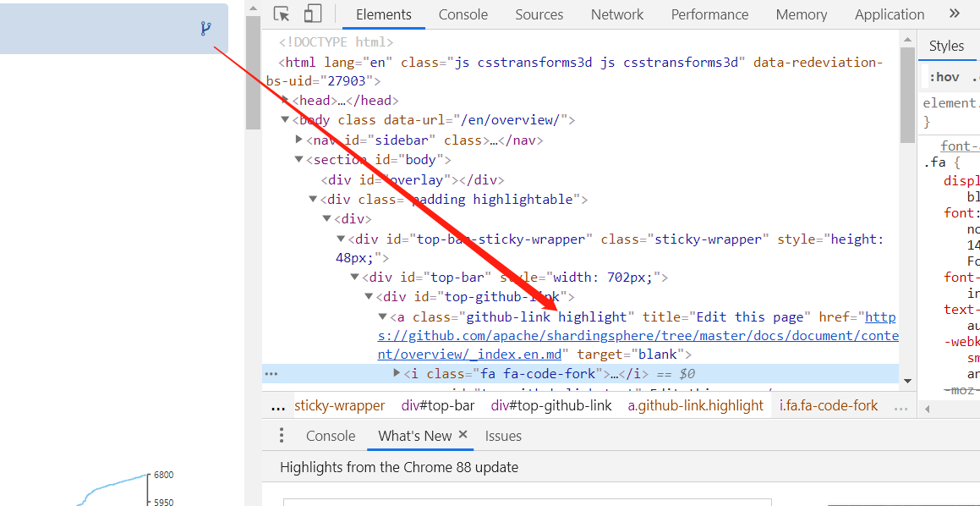980x506 pixels.
Task: Click the scrollbar up arrow in Elements
Action: tap(907, 39)
